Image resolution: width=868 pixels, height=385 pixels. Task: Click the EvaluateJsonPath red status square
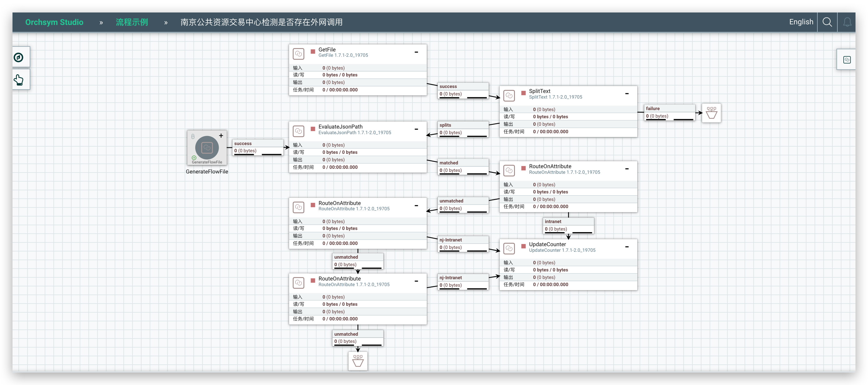point(313,129)
